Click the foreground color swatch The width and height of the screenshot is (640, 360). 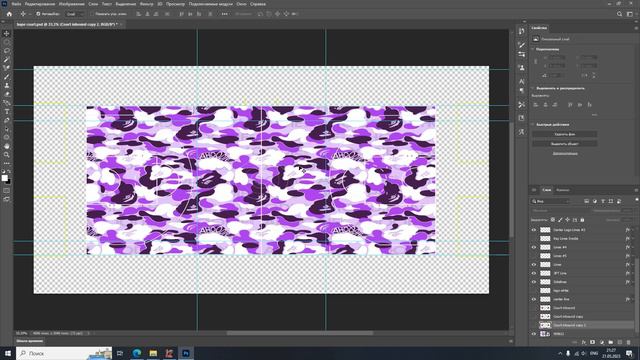4,178
